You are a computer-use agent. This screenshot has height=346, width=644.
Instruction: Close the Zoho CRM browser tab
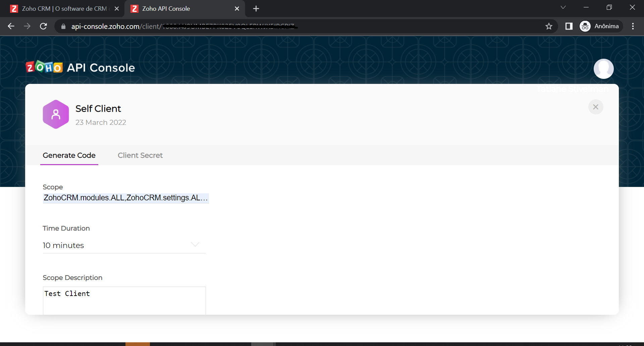117,9
